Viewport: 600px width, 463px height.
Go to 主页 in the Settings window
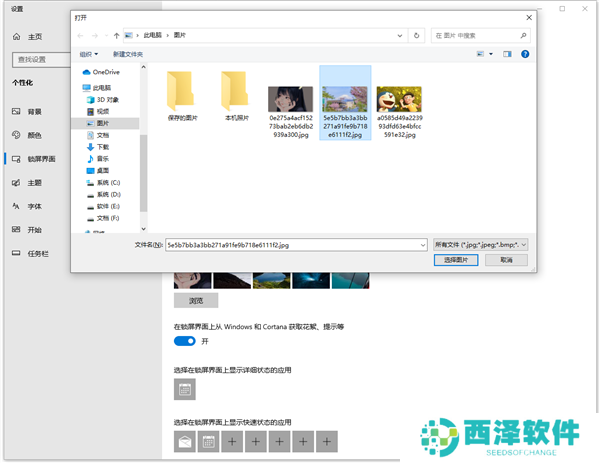pyautogui.click(x=28, y=37)
